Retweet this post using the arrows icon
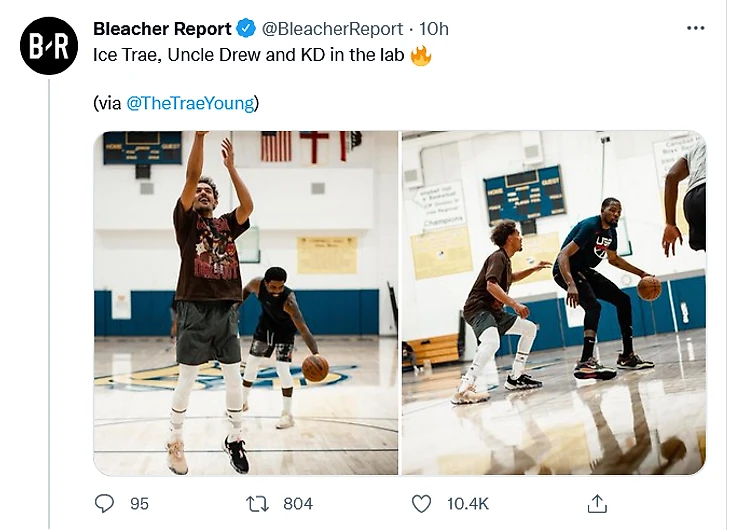This screenshot has height=532, width=730. [x=259, y=503]
